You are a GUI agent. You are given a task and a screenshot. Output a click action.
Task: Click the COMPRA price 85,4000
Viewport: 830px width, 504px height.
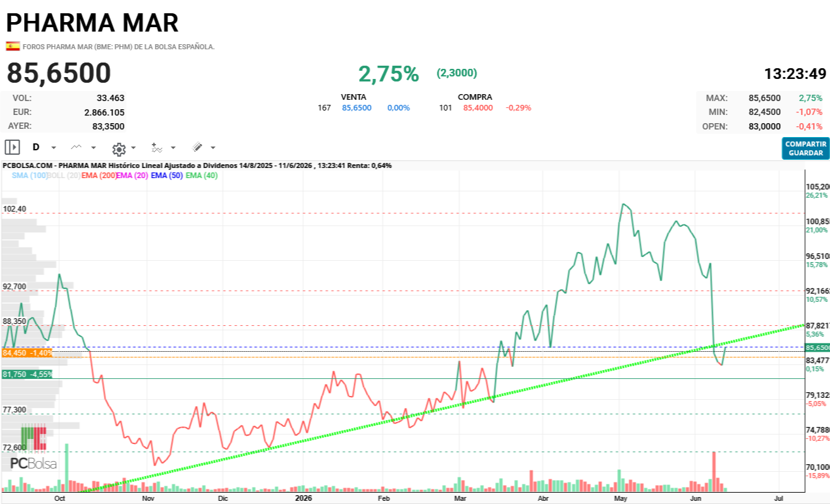(x=478, y=108)
